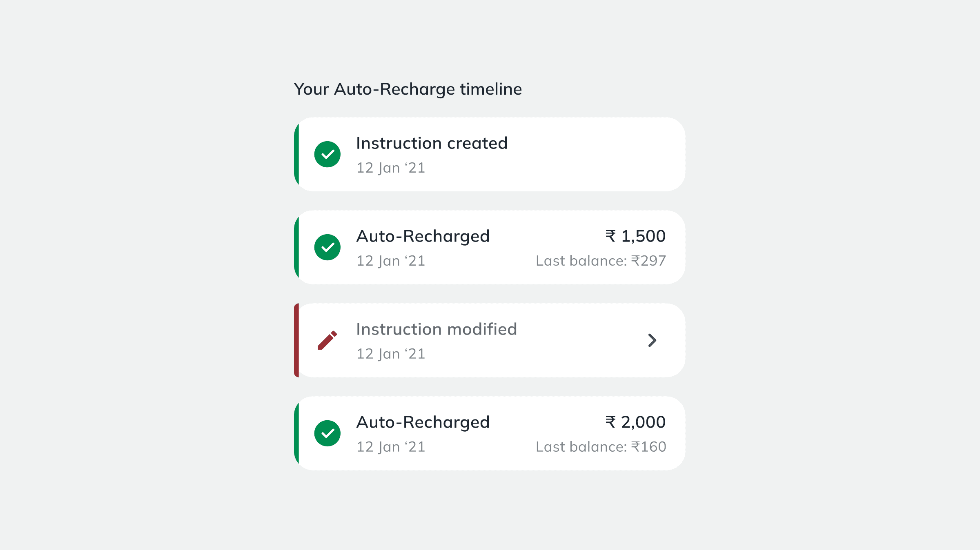This screenshot has height=550, width=980.
Task: Click checkmark icon beside ₹ 1,500 recharge
Action: pos(327,247)
